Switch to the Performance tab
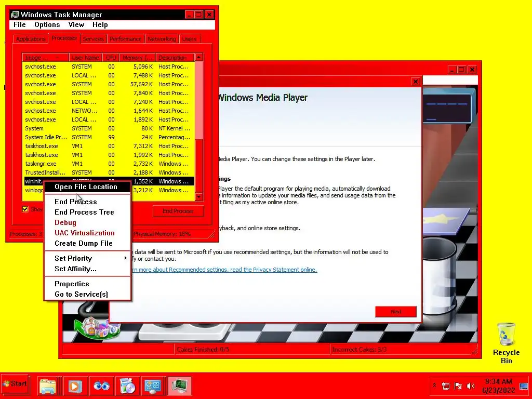The height and width of the screenshot is (399, 532). (x=126, y=39)
